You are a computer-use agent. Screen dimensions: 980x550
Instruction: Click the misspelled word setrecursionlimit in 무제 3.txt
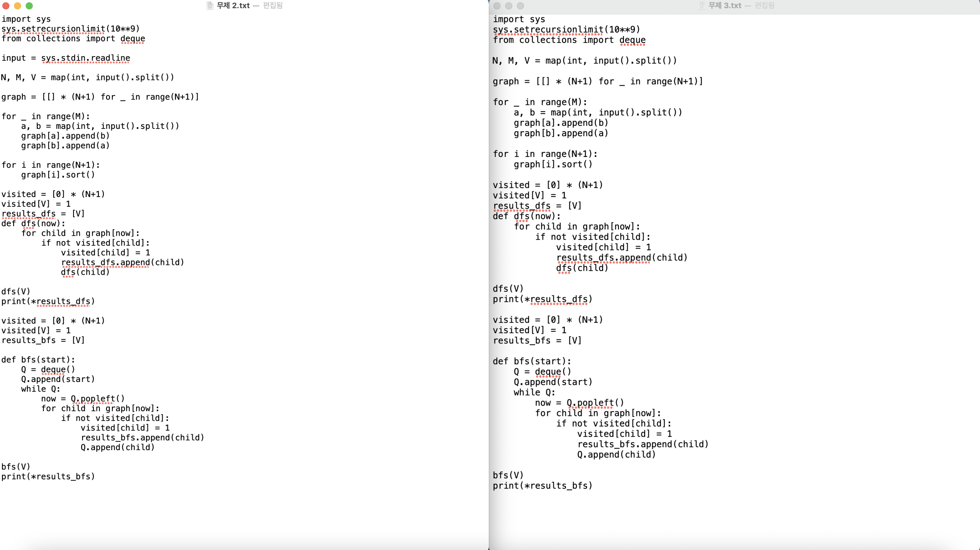click(558, 29)
